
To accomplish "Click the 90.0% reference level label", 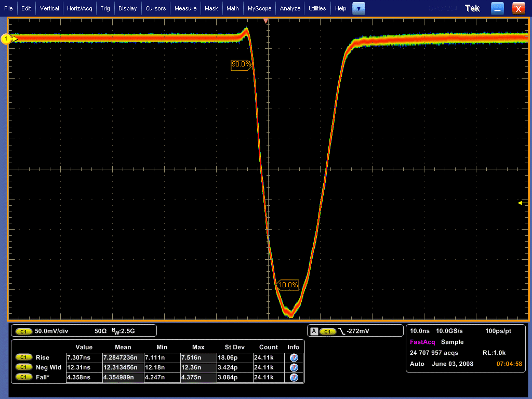I will 241,65.
